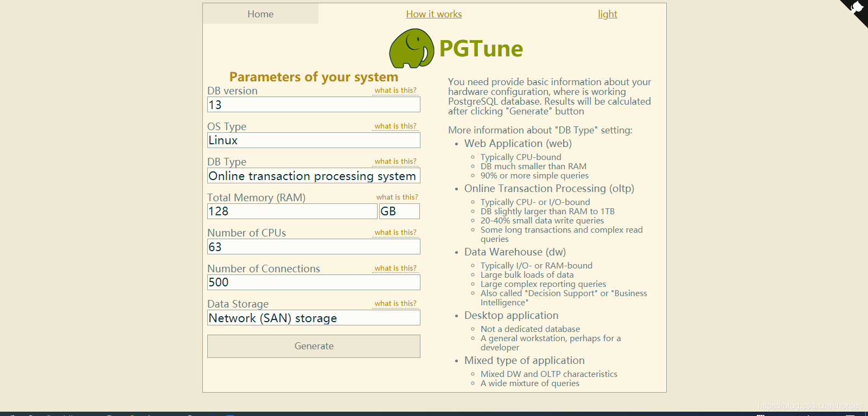This screenshot has width=868, height=416.
Task: Click the "Total Memory (RAM)" label
Action: pos(256,197)
